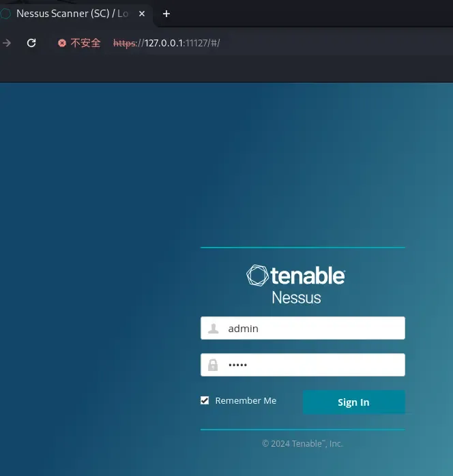Screen dimensions: 453x476
Task: Click the lock icon in password field
Action: tap(213, 365)
